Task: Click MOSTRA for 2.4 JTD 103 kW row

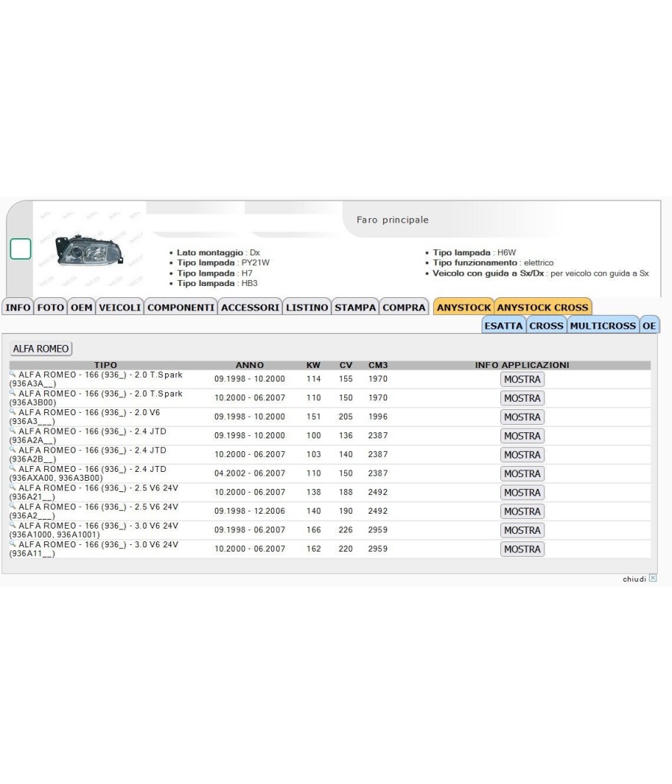Action: [x=522, y=455]
